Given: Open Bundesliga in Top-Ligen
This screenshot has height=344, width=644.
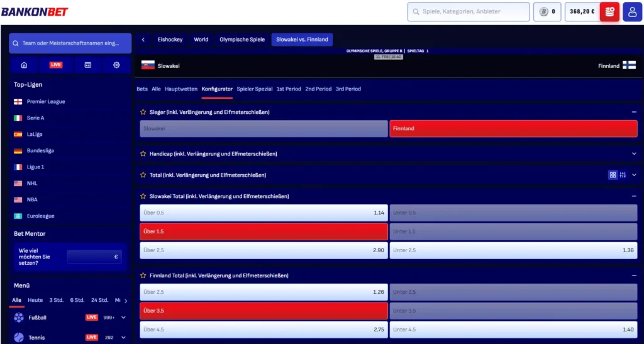Looking at the screenshot, I should click(x=40, y=151).
